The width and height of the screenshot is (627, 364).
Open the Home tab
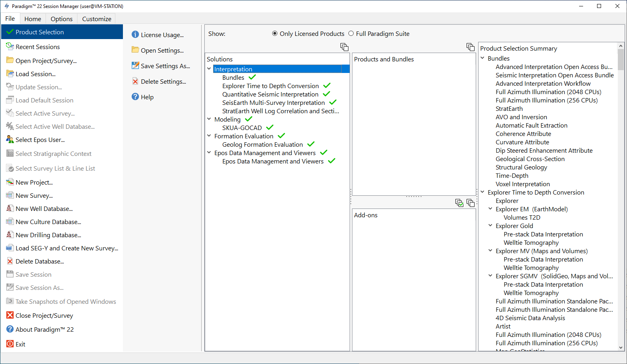click(x=33, y=19)
